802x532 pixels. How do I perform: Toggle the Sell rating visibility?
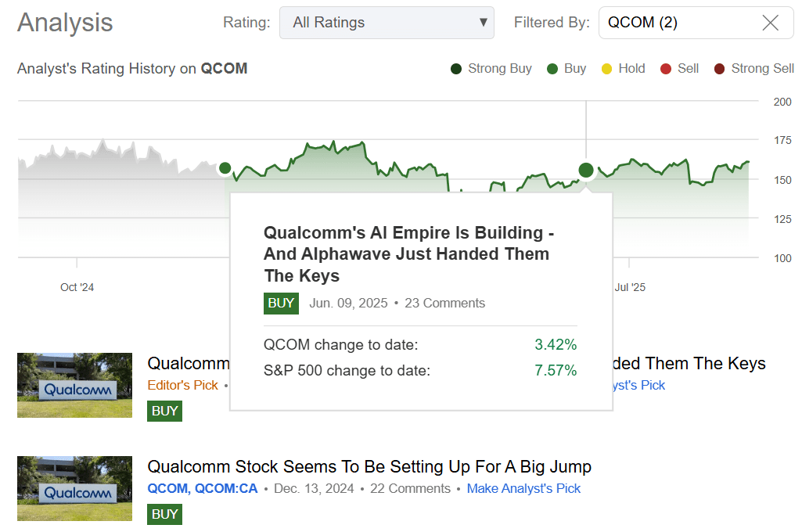[664, 68]
